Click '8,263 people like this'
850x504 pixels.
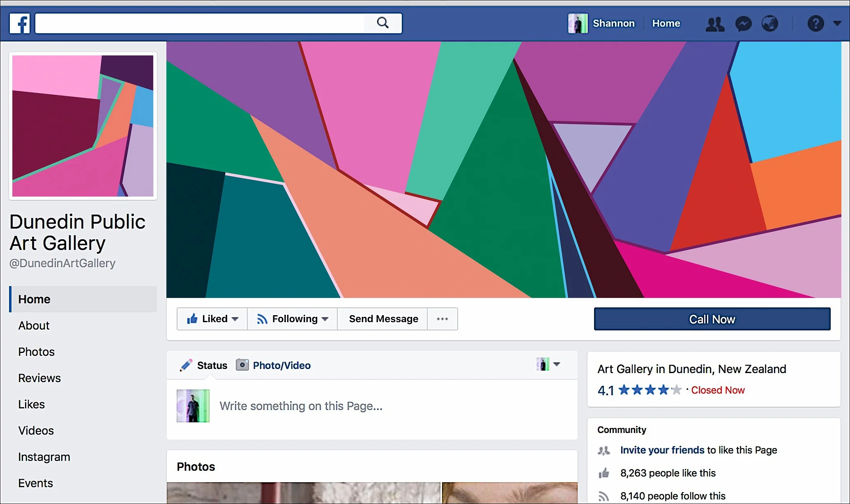coord(668,473)
